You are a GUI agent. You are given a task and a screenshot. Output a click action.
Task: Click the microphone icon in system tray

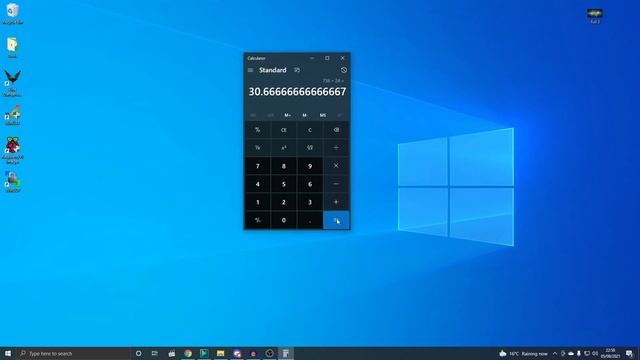(579, 353)
